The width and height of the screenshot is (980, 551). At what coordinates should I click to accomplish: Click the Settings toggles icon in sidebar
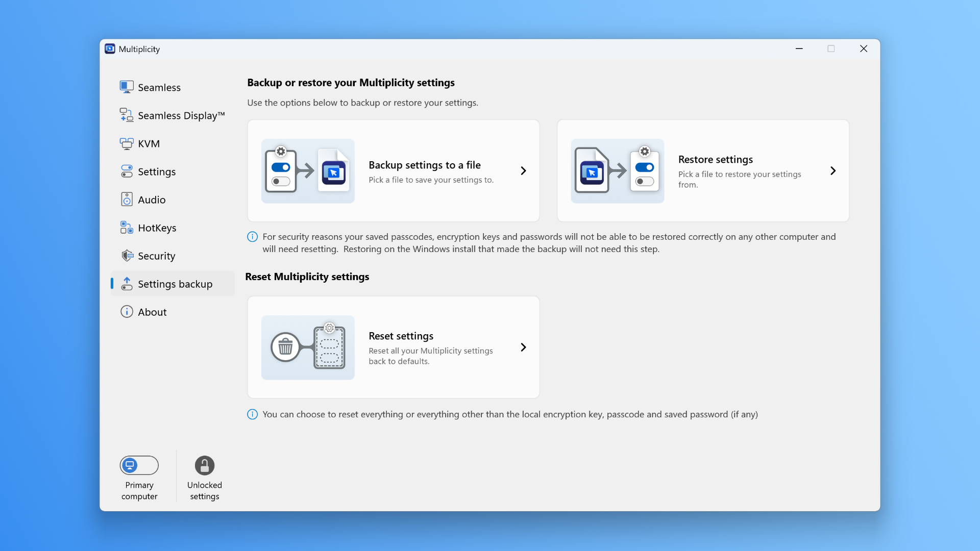click(x=127, y=171)
